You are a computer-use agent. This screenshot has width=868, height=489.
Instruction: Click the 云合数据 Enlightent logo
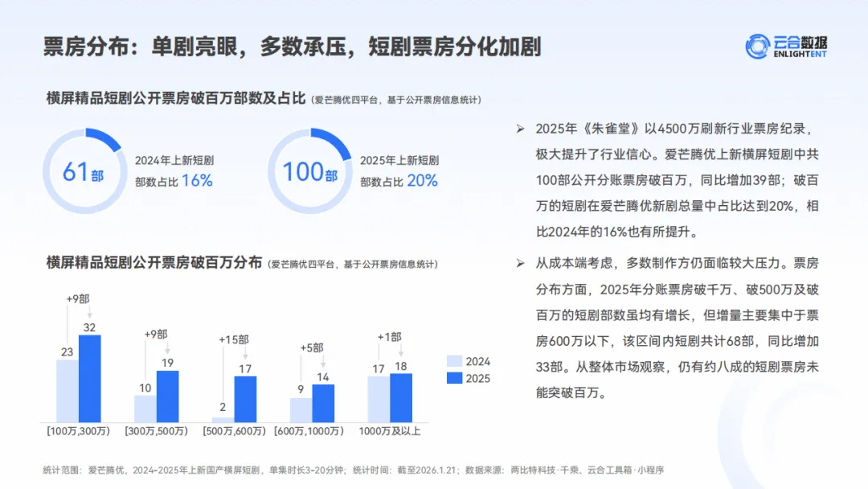pos(785,47)
